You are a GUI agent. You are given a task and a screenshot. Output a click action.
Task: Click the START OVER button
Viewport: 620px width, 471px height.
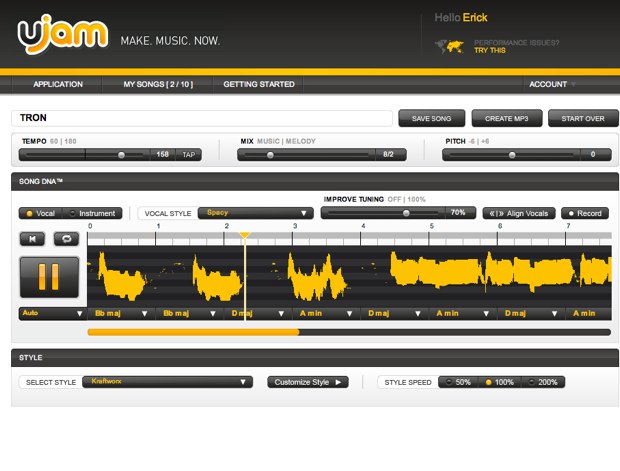583,118
